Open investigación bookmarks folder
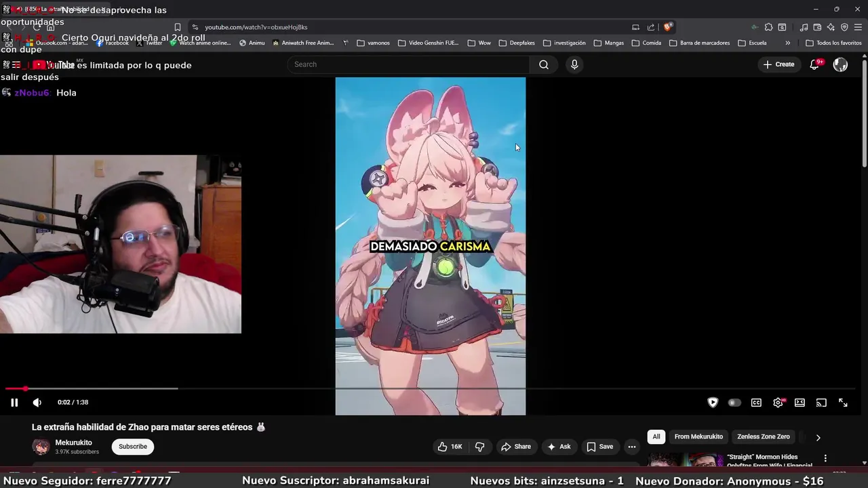Screen dimensions: 868x488 tap(564, 43)
